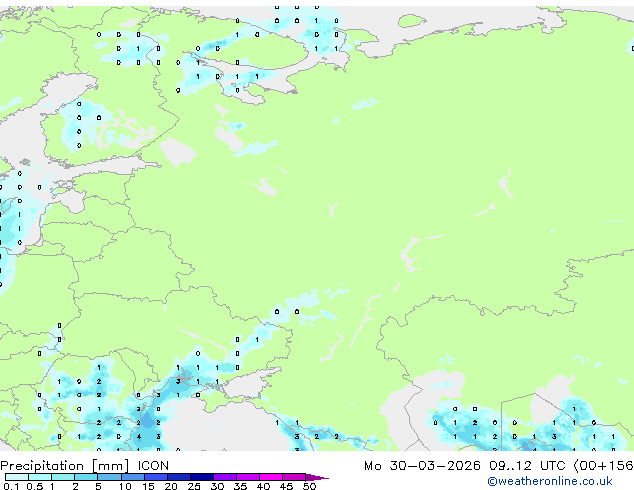Click the '30' legend scale label

pyautogui.click(x=217, y=486)
